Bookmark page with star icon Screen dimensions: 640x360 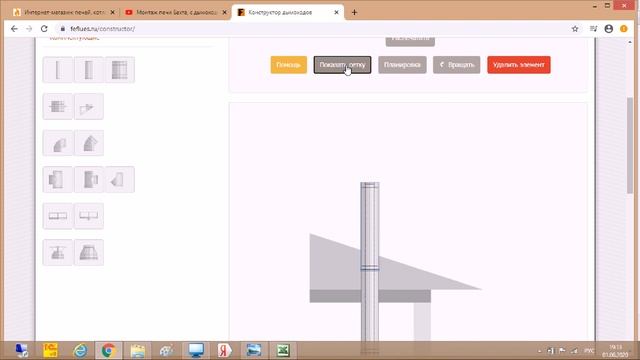575,29
